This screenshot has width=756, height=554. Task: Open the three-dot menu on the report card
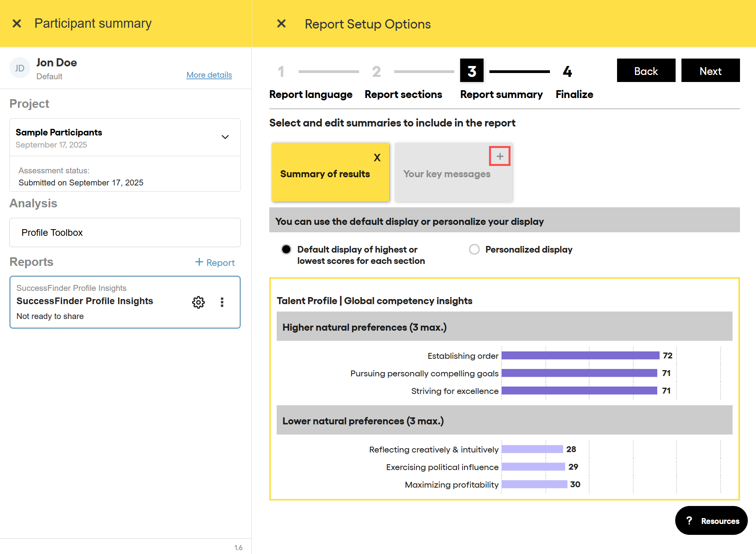coord(222,302)
